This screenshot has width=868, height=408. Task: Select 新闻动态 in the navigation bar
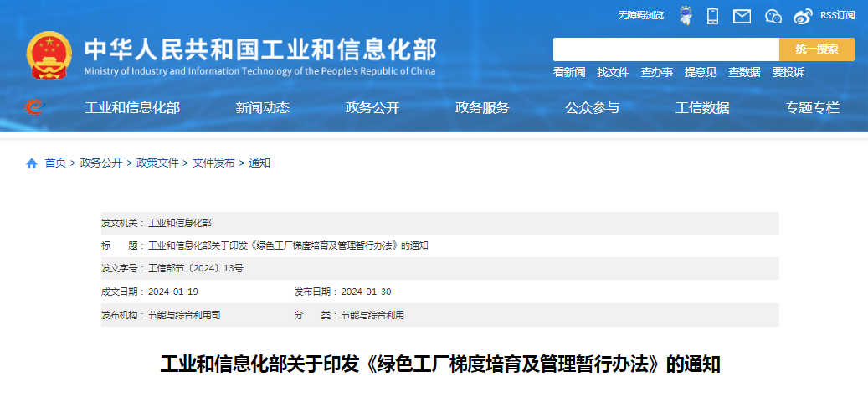click(x=262, y=107)
